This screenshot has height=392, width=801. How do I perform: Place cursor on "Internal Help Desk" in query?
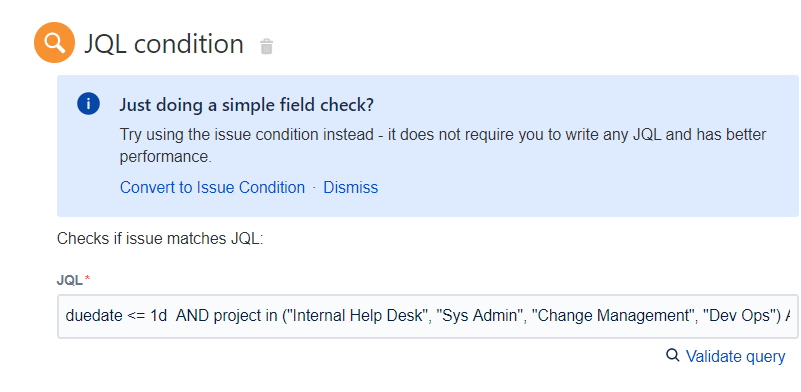[x=357, y=316]
